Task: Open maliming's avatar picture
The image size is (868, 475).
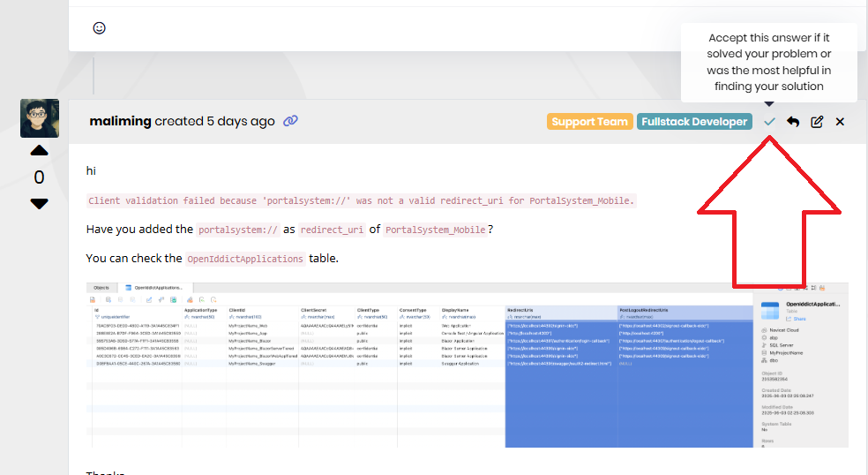Action: pyautogui.click(x=39, y=118)
